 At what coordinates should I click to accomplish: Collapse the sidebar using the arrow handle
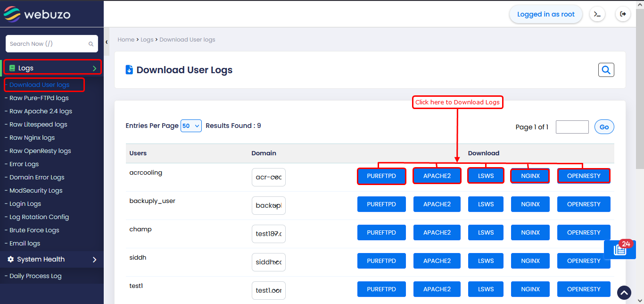(107, 42)
